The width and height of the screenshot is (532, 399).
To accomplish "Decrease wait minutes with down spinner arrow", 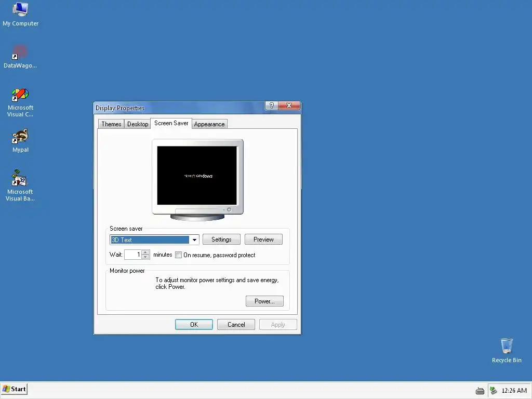I will tap(145, 257).
